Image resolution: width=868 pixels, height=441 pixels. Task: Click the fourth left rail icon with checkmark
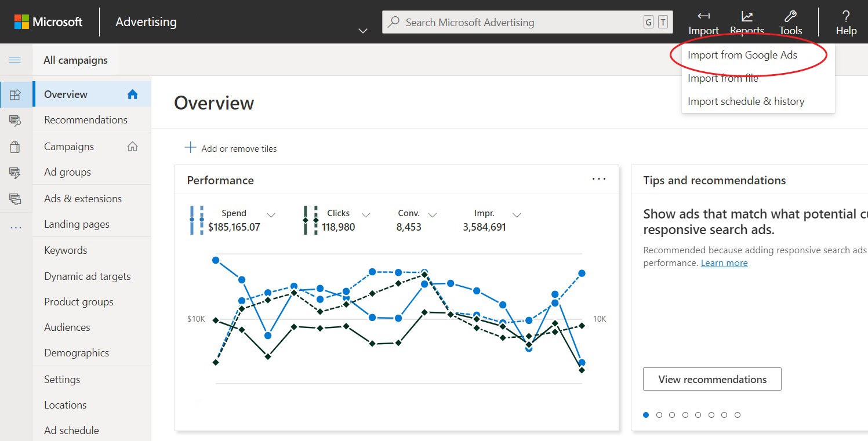tap(16, 172)
